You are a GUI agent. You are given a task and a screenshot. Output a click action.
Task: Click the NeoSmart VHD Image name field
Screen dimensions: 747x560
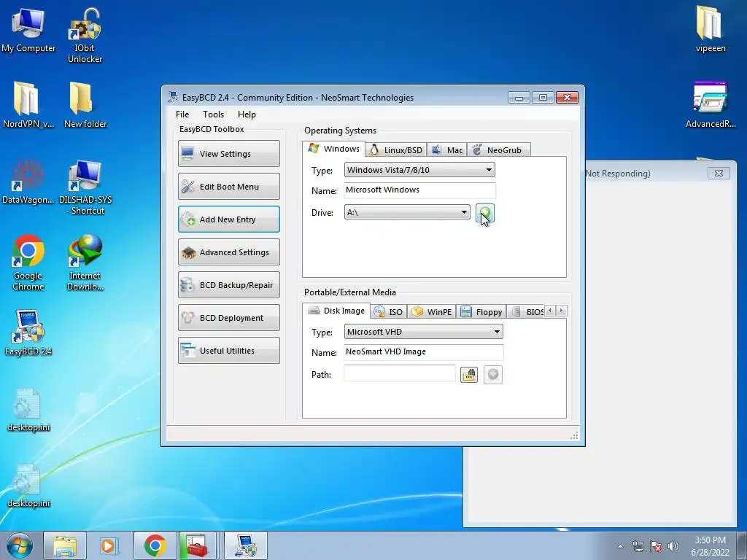click(424, 352)
